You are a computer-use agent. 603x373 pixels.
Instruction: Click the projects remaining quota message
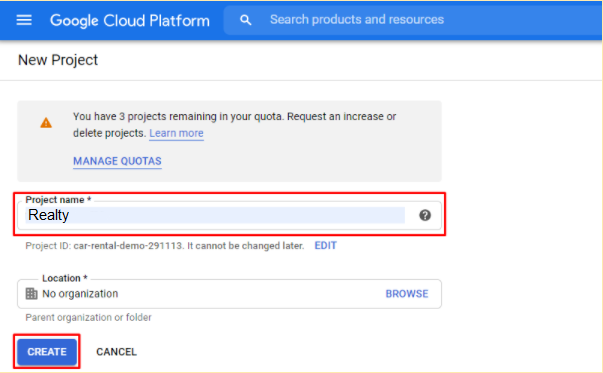coord(235,125)
